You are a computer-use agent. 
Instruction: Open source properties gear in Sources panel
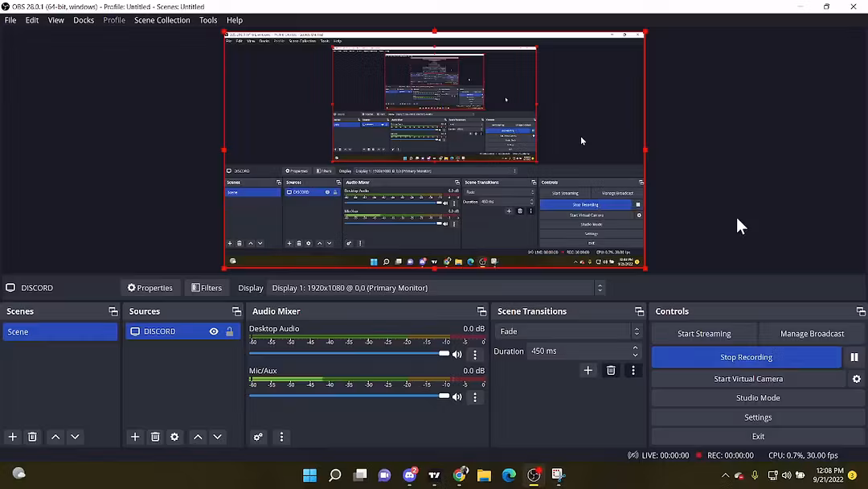(174, 437)
